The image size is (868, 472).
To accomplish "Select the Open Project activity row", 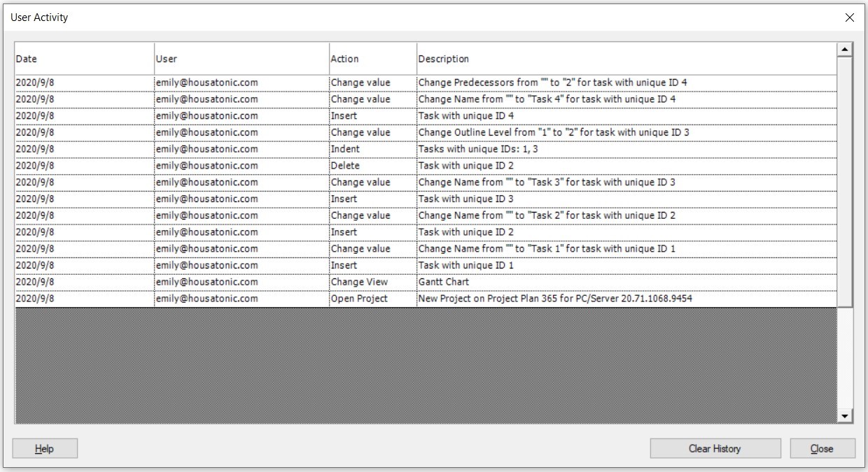I will tap(420, 298).
